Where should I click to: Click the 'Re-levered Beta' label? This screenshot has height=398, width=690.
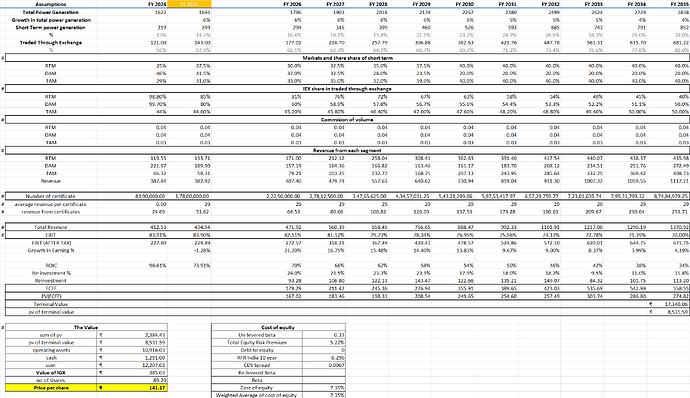(257, 372)
